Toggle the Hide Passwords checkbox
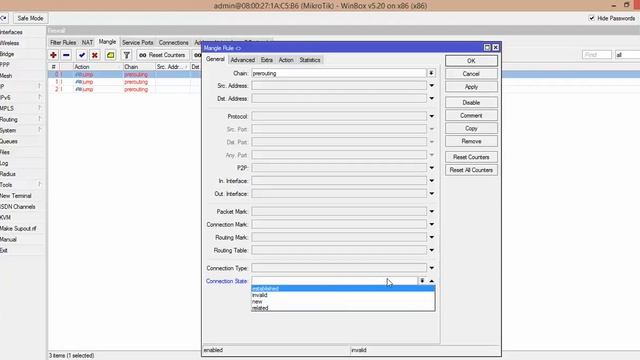The image size is (640, 360). click(591, 18)
